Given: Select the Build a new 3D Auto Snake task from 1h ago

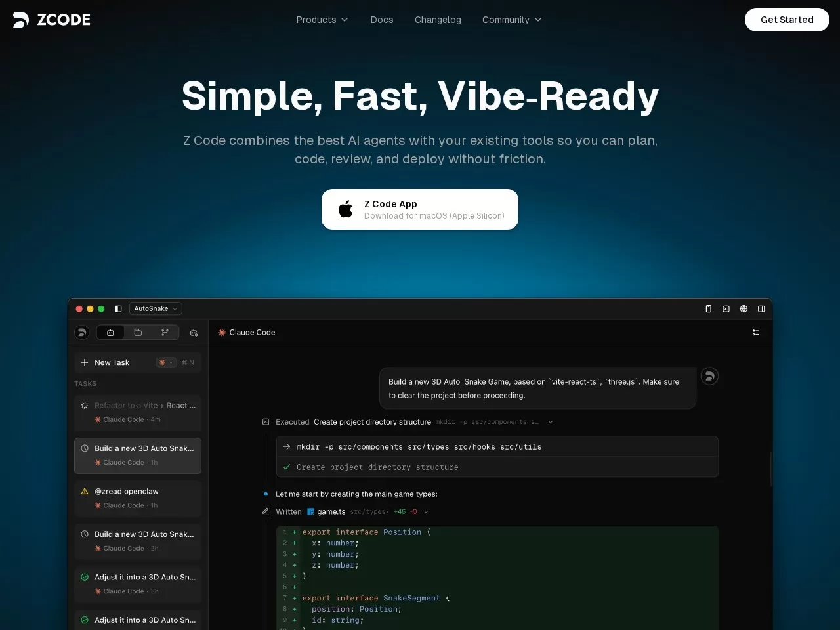Looking at the screenshot, I should pos(138,455).
